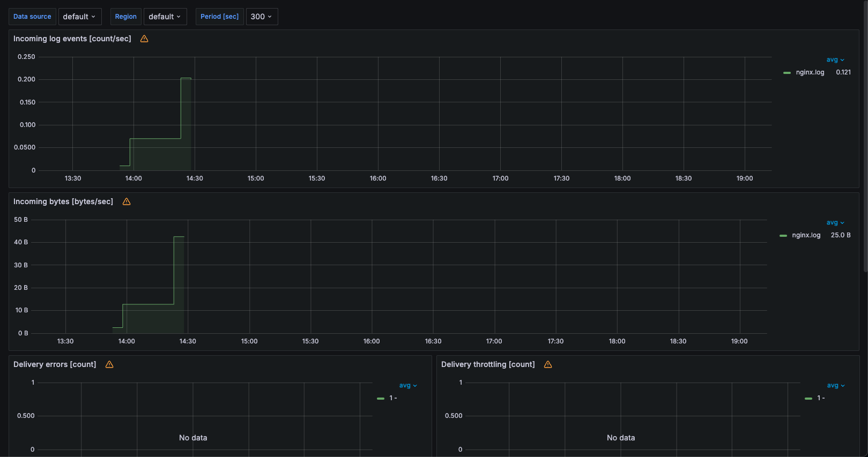Open the Data source default dropdown

(x=80, y=17)
